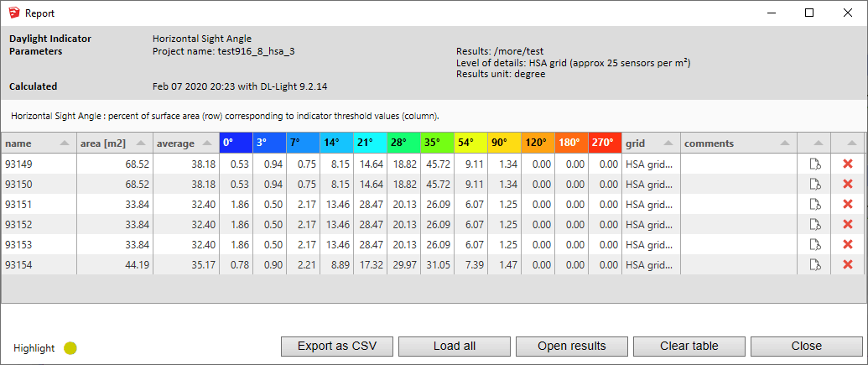Select the 7° light blue threshold header
Image resolution: width=868 pixels, height=365 pixels.
pos(304,143)
